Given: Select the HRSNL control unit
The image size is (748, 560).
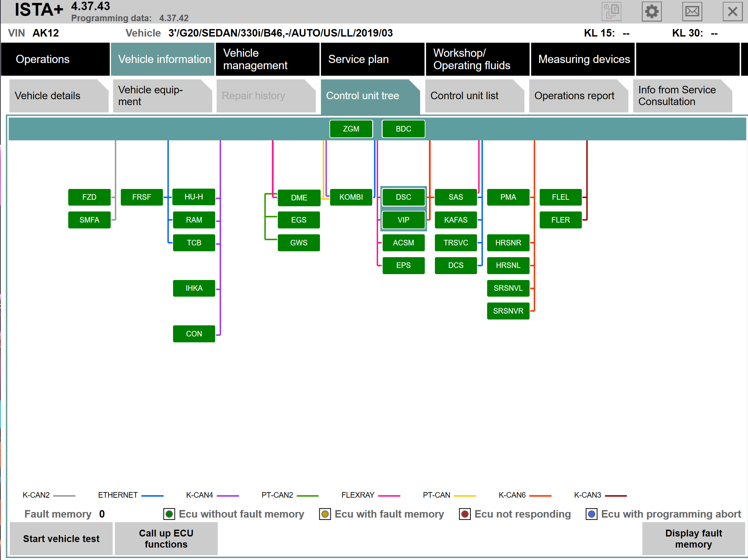Looking at the screenshot, I should [x=508, y=265].
